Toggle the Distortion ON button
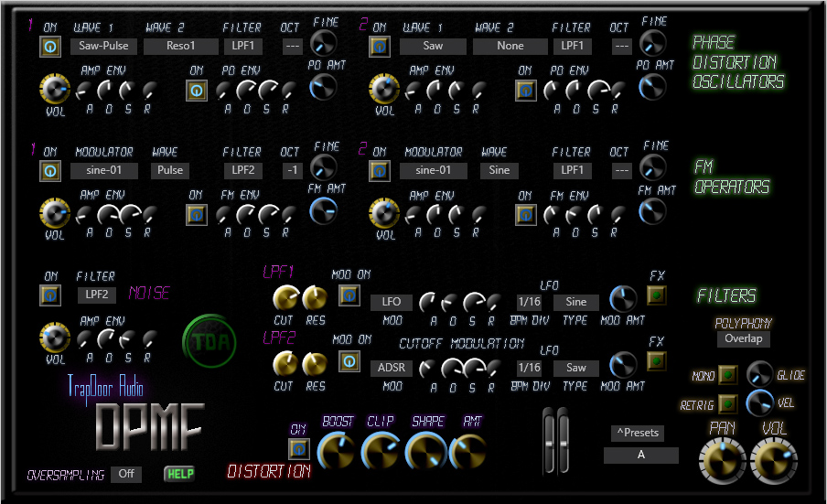This screenshot has width=827, height=504. (x=298, y=448)
